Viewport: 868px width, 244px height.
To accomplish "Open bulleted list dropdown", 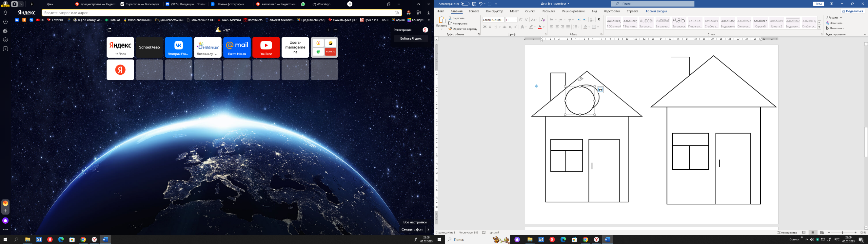I will [555, 20].
